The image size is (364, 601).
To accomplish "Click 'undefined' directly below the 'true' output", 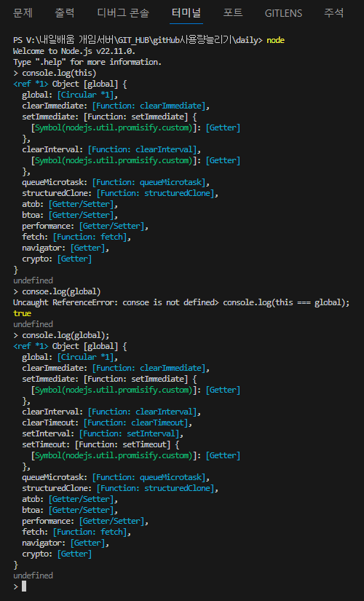I will 33,324.
